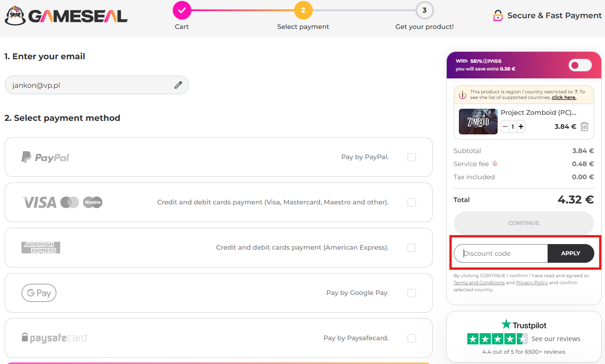This screenshot has width=605, height=364.
Task: Decrease quantity with the minus button
Action: click(x=505, y=126)
